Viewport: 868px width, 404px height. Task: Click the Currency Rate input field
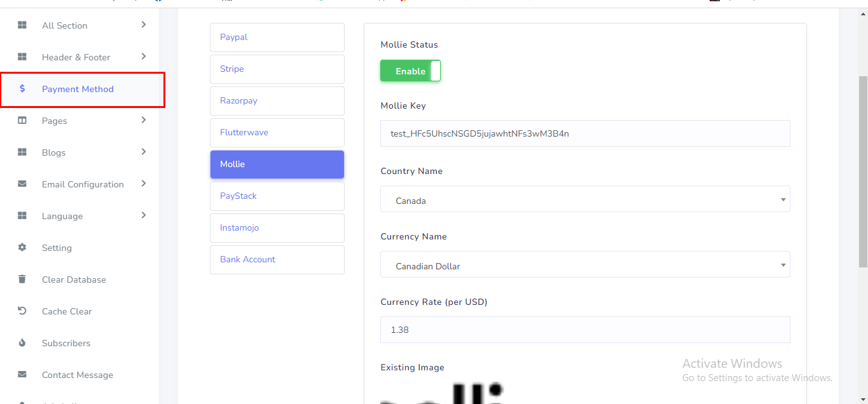pyautogui.click(x=585, y=330)
